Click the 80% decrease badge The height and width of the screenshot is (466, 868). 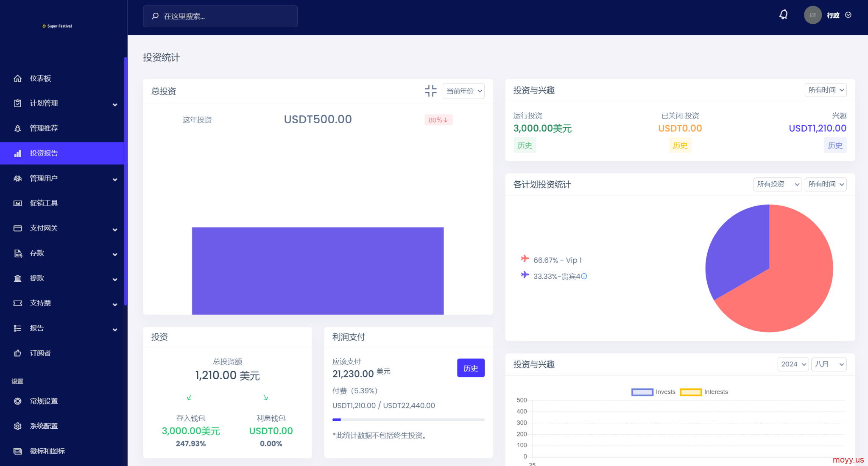(438, 120)
